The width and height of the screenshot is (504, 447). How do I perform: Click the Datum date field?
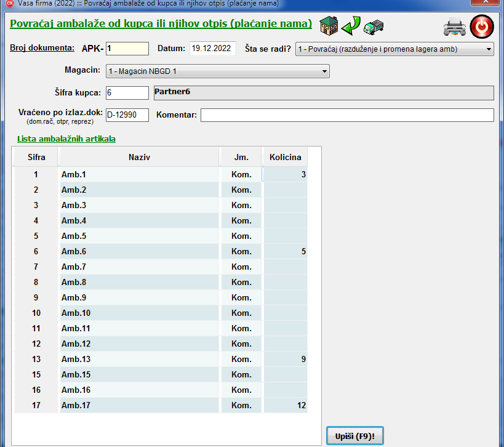click(212, 49)
